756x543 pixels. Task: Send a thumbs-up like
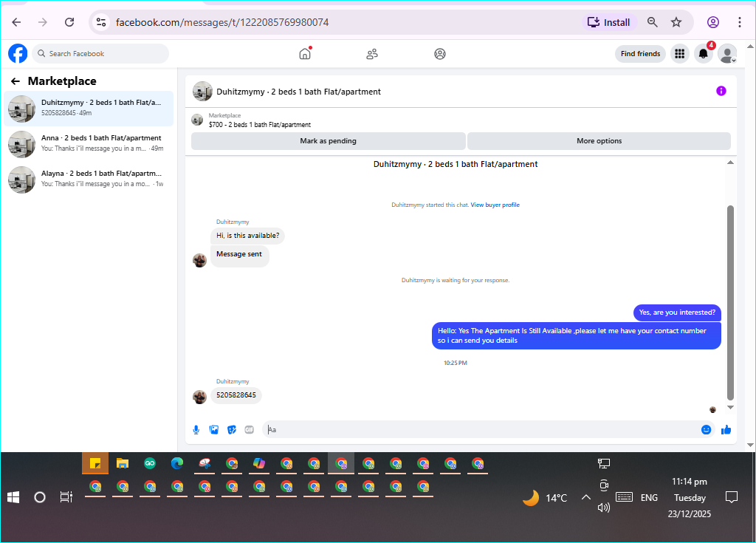(x=726, y=430)
